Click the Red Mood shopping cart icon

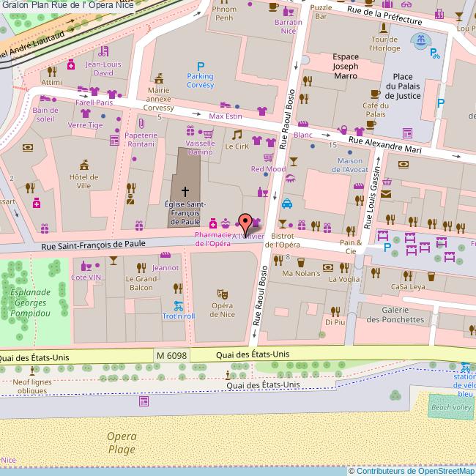pos(268,157)
